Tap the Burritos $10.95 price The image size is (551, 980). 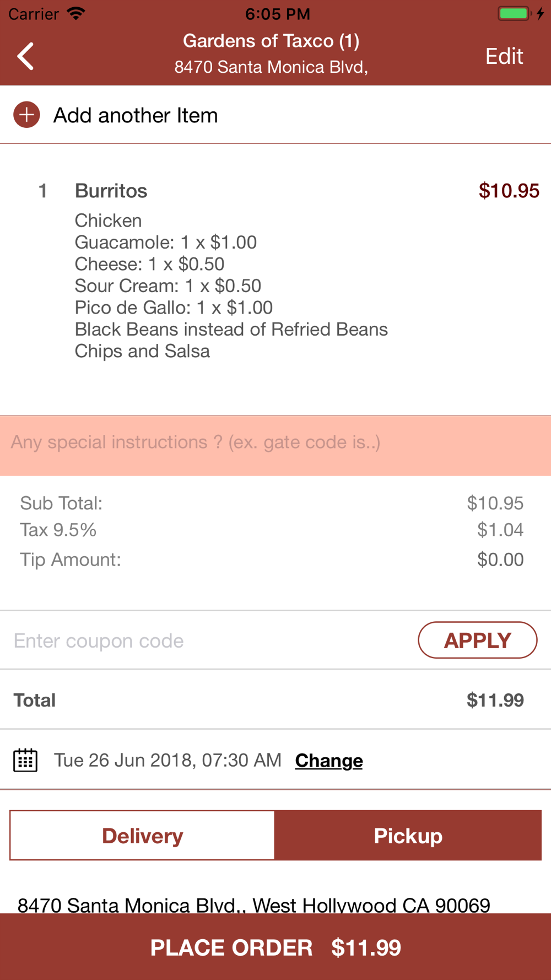point(509,191)
